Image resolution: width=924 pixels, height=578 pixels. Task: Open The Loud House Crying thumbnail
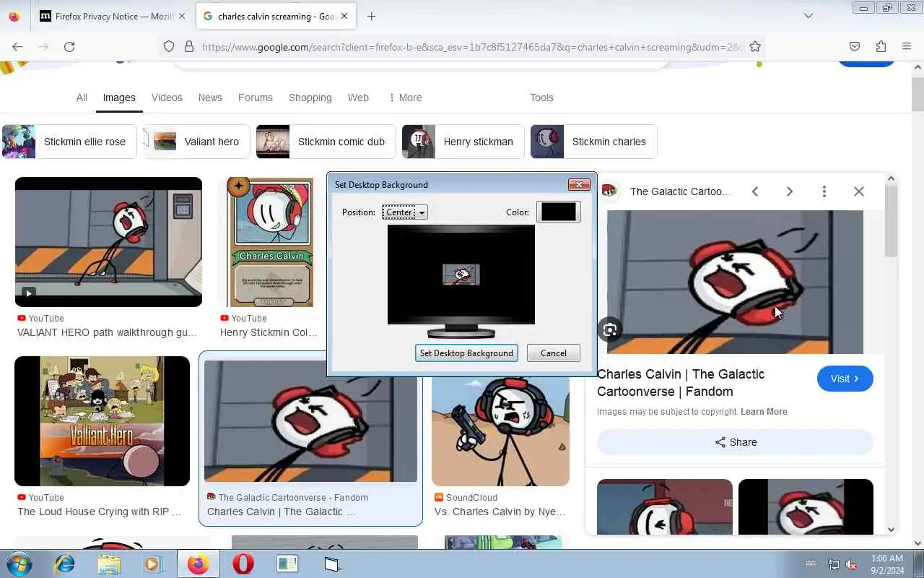coord(102,421)
